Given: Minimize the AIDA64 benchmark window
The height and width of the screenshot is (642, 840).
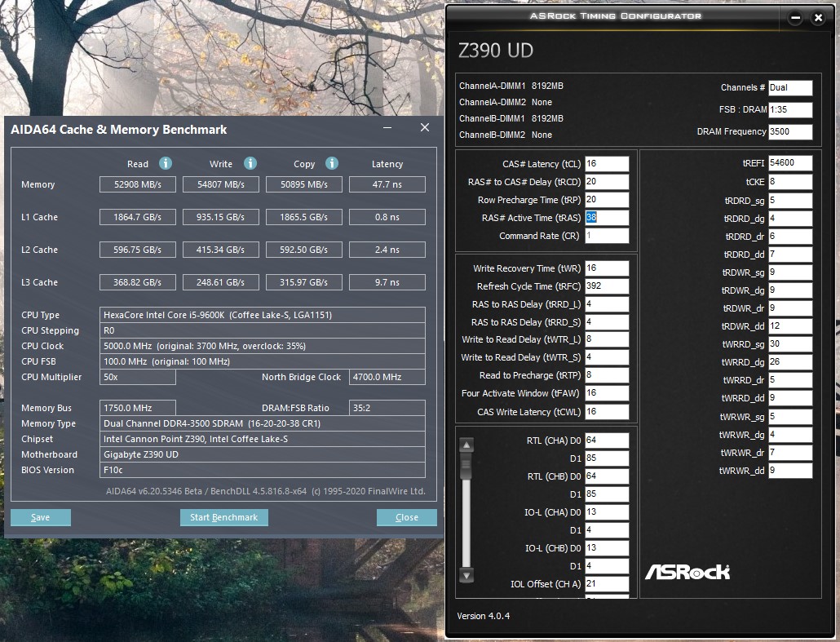Looking at the screenshot, I should coord(387,127).
